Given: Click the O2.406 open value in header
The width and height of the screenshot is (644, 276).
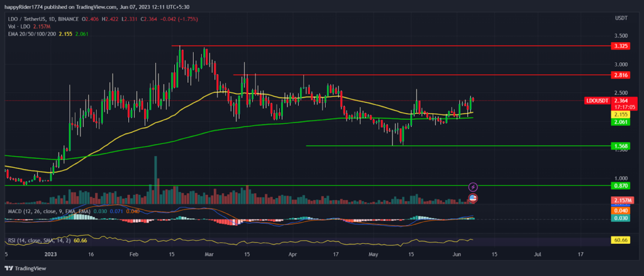Looking at the screenshot, I should (x=91, y=19).
